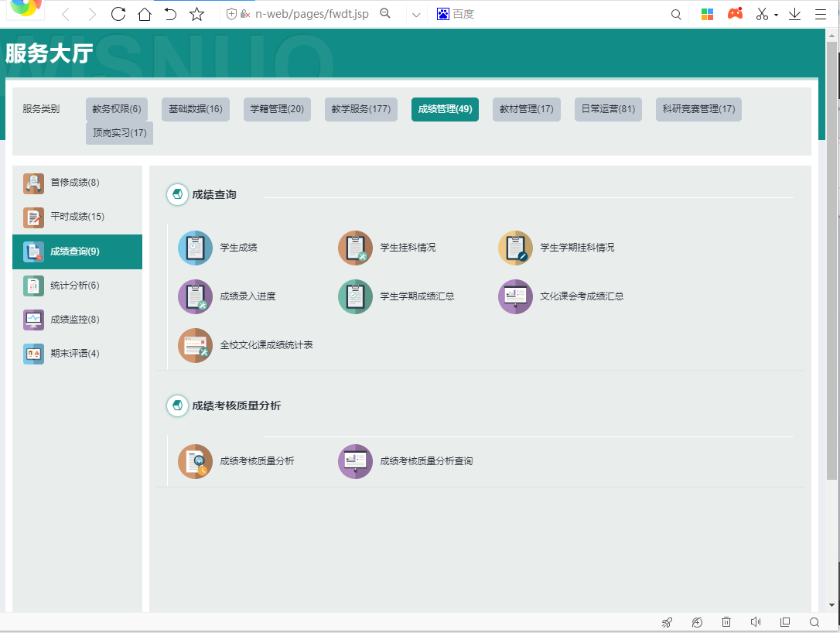Open the 成绩考核质量分析查询 icon
840x633 pixels.
(x=355, y=461)
